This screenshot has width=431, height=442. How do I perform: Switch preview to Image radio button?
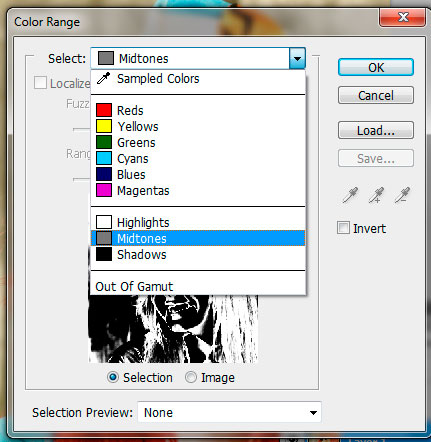coord(191,377)
